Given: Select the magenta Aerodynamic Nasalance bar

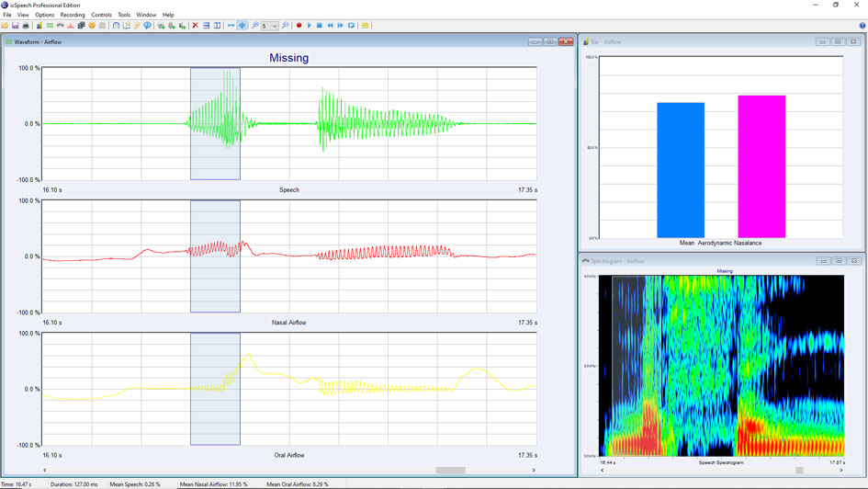Looking at the screenshot, I should point(761,166).
